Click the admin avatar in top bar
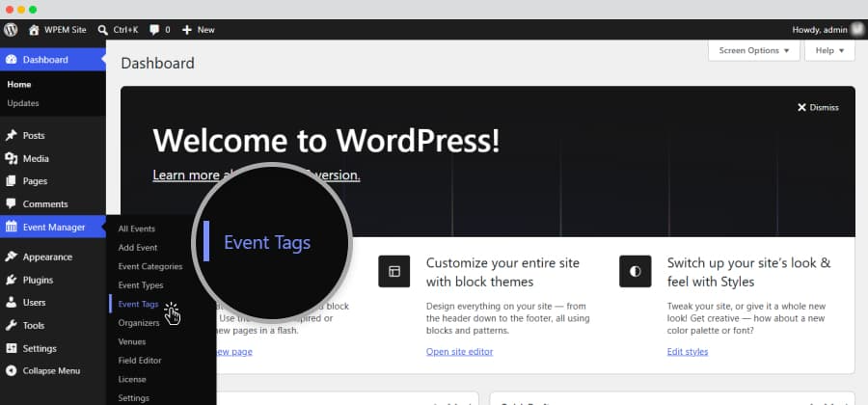This screenshot has width=868, height=405. click(857, 30)
